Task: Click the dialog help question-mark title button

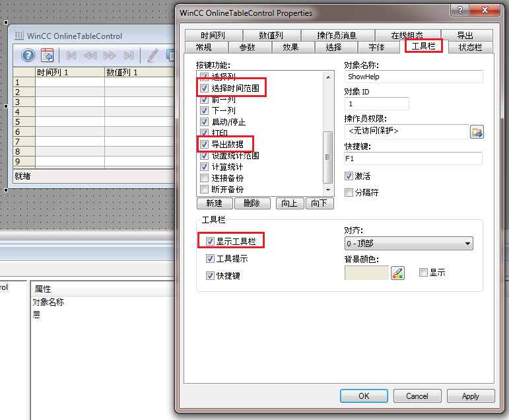Action: [x=459, y=10]
